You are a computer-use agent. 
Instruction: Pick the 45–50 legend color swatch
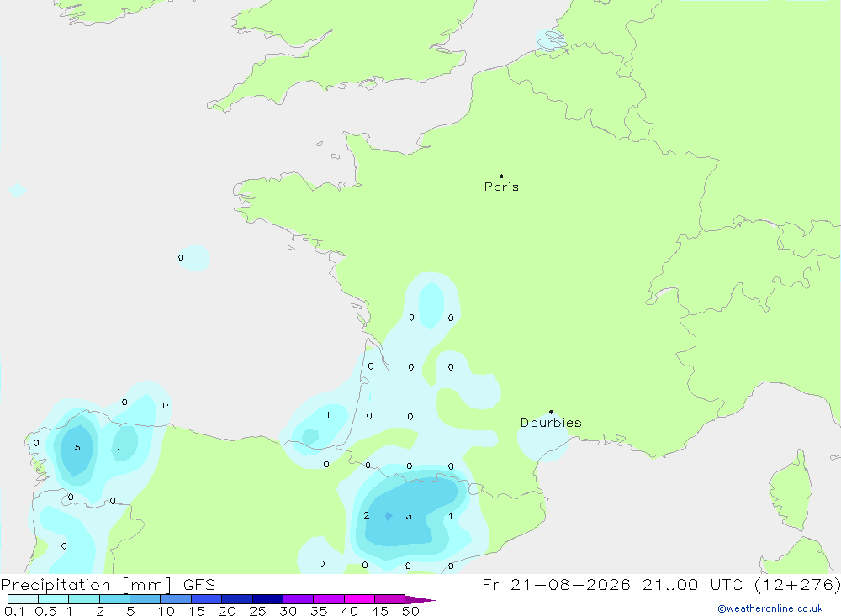[x=390, y=599]
